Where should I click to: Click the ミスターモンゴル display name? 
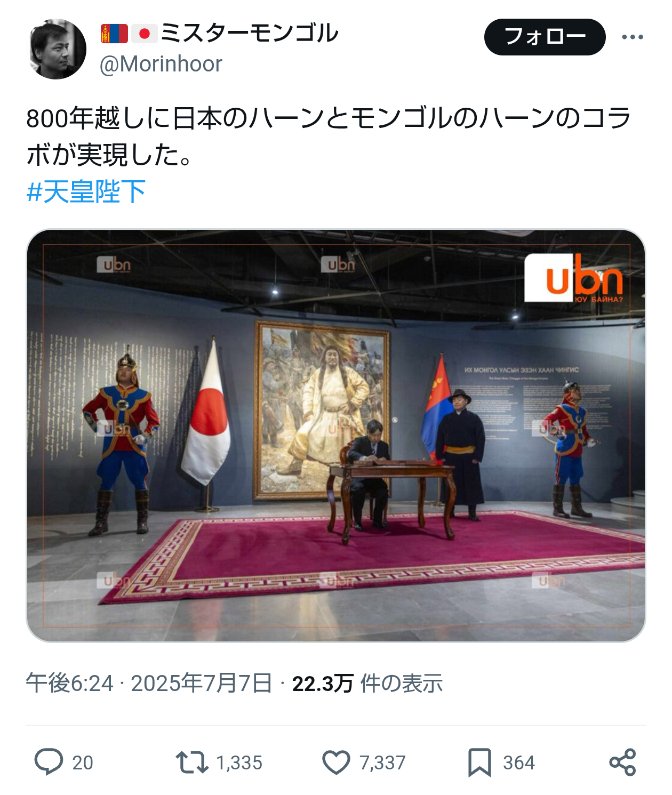250,33
